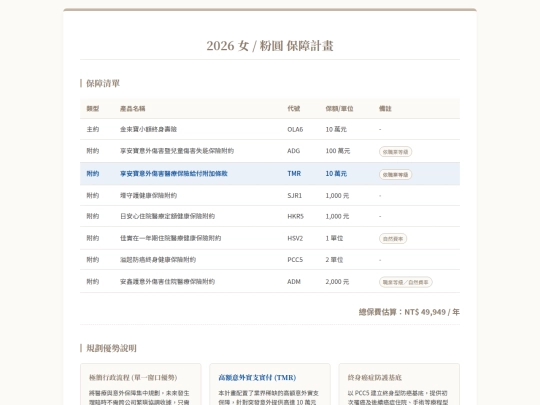Click the 自然費率 tag in HSV2 row
The height and width of the screenshot is (405, 540).
click(x=393, y=239)
